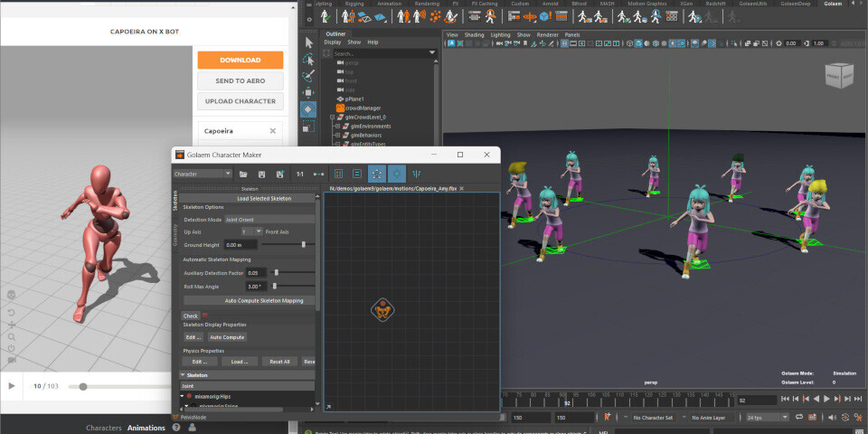This screenshot has width=868, height=434.
Task: Toggle the mirror icon in Character Maker toolbar
Action: pyautogui.click(x=416, y=174)
